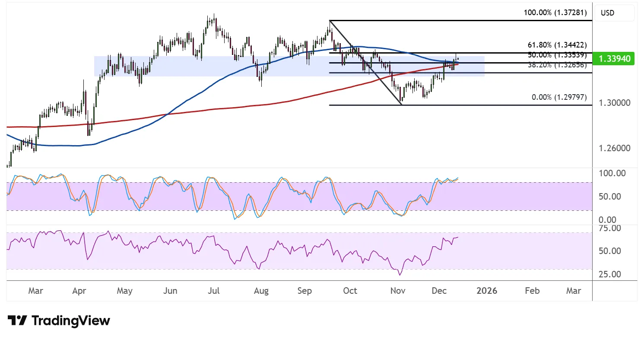Screen dimensions: 644x340
Task: Click the green 1.33940 current price label
Action: tap(614, 59)
